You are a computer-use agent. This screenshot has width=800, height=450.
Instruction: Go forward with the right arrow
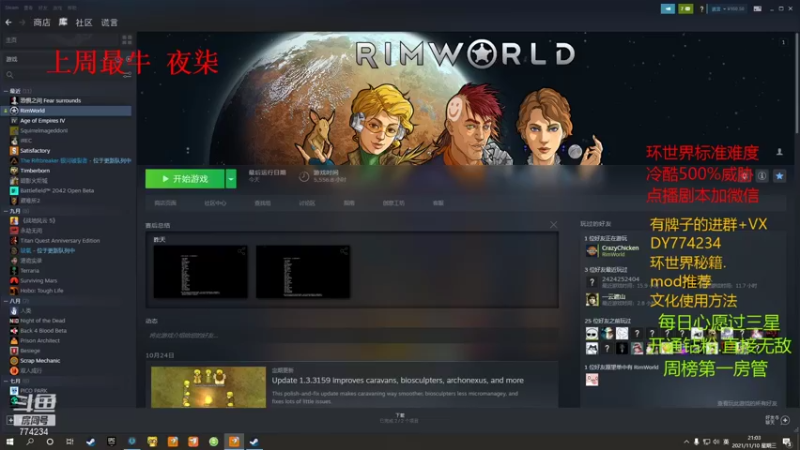(x=22, y=22)
